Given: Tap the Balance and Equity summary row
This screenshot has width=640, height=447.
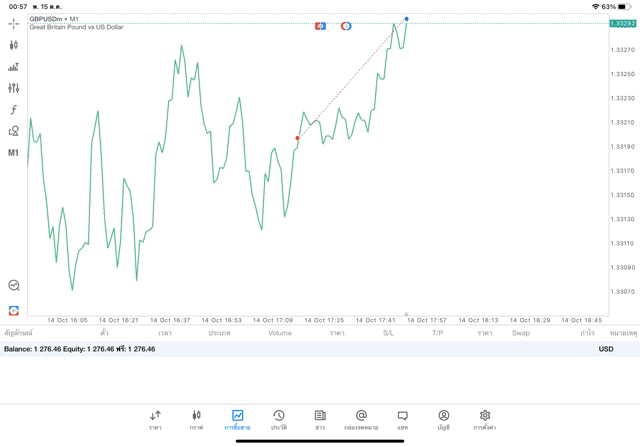Looking at the screenshot, I should click(x=320, y=349).
